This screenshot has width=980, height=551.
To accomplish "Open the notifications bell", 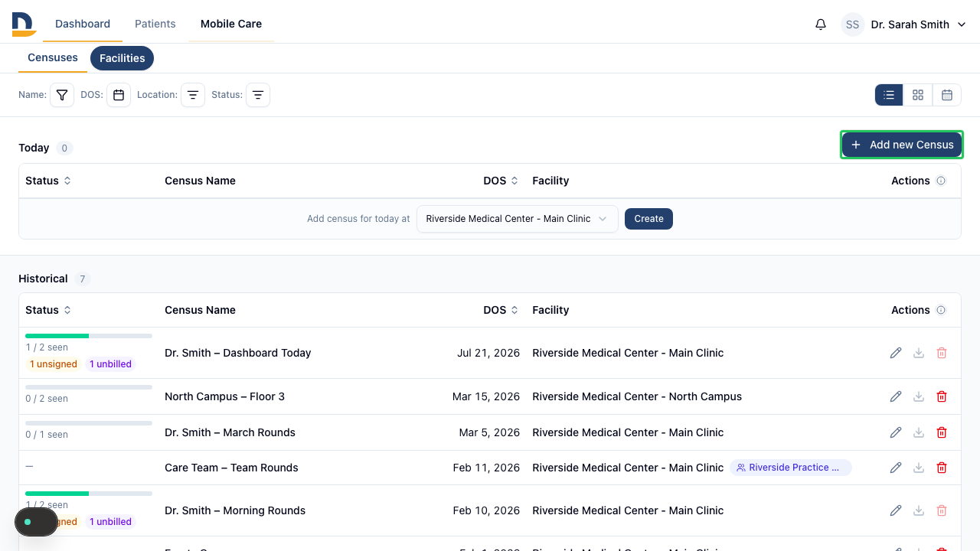I will [x=821, y=24].
